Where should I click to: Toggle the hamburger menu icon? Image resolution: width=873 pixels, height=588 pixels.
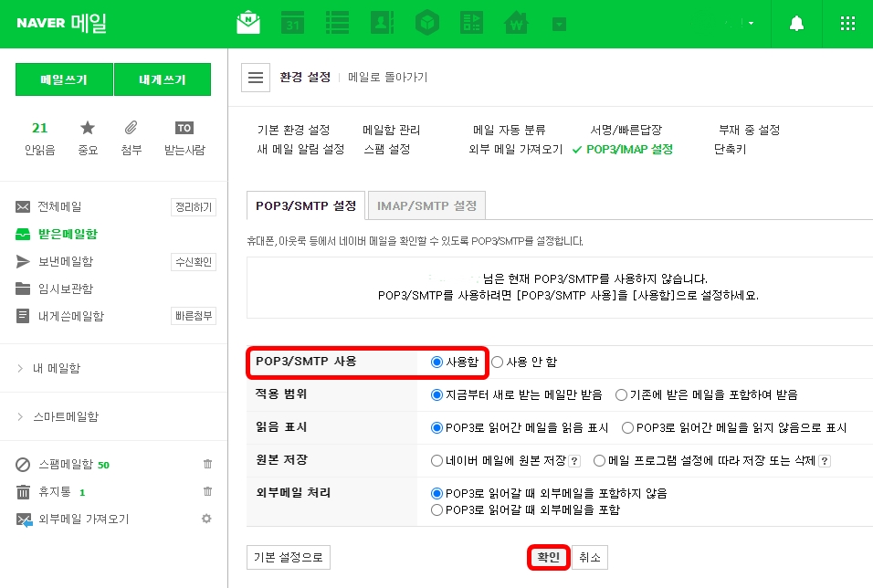(256, 78)
